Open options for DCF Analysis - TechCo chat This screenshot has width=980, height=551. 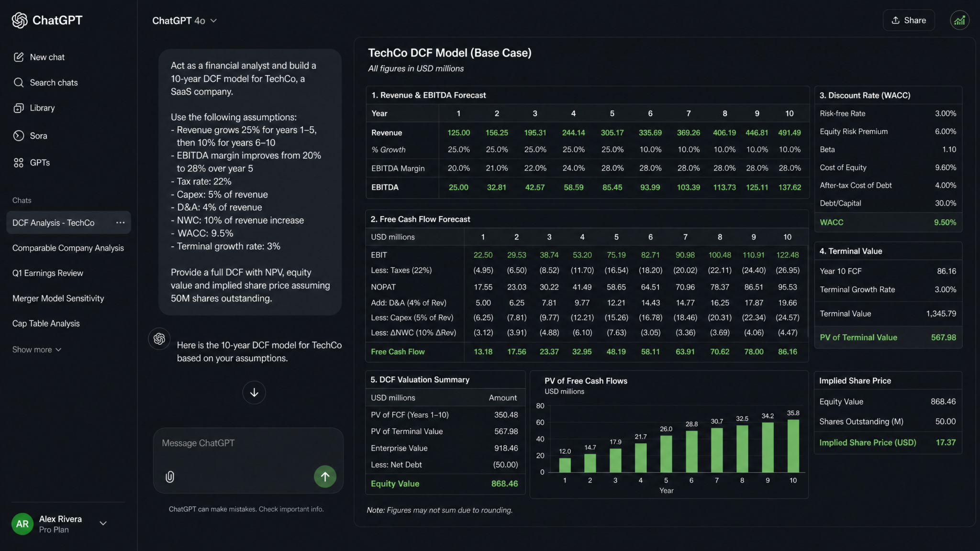pyautogui.click(x=120, y=222)
